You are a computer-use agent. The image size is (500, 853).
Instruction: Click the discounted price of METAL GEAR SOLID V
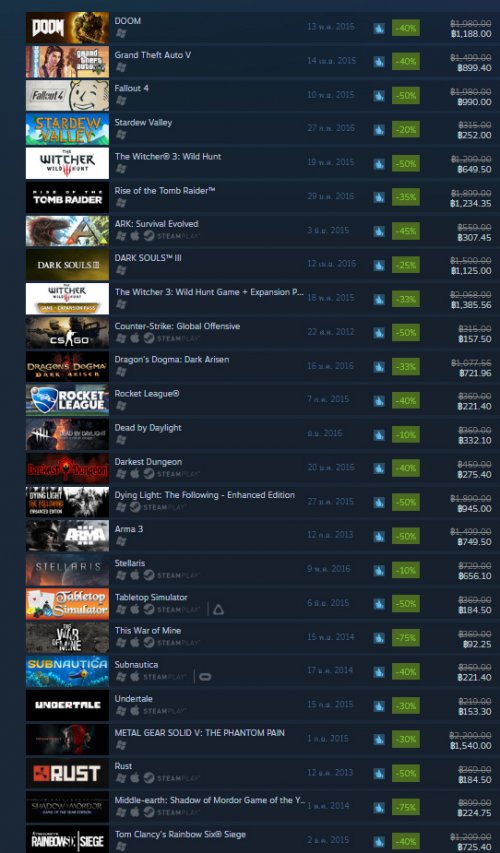(471, 745)
